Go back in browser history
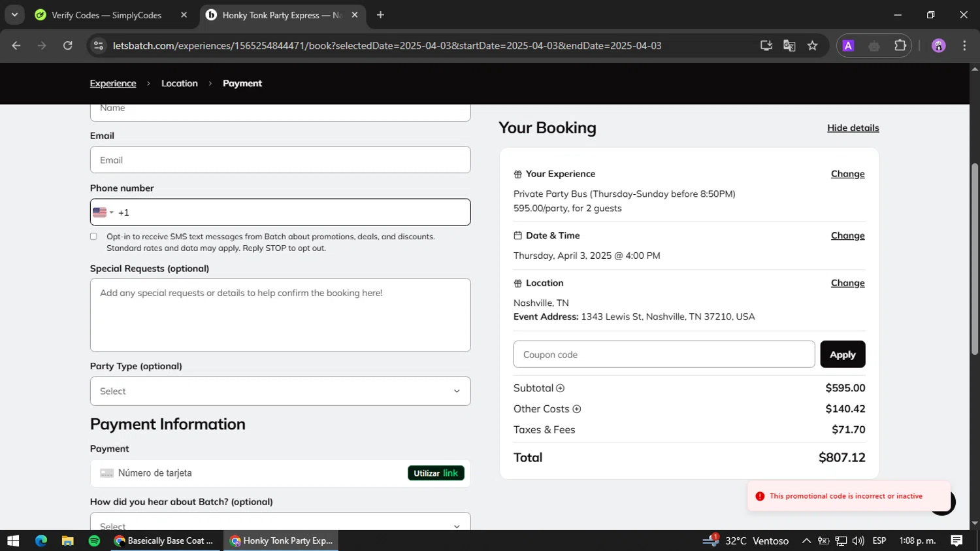 pyautogui.click(x=16, y=46)
